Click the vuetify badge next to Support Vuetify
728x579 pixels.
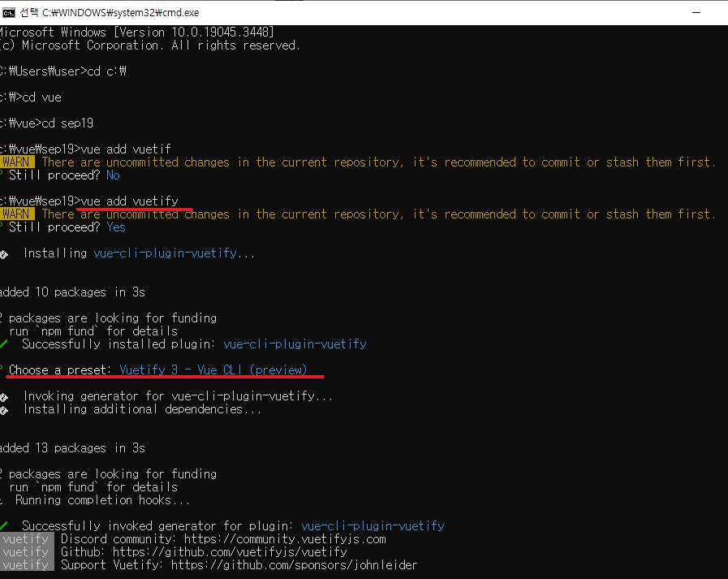27,565
